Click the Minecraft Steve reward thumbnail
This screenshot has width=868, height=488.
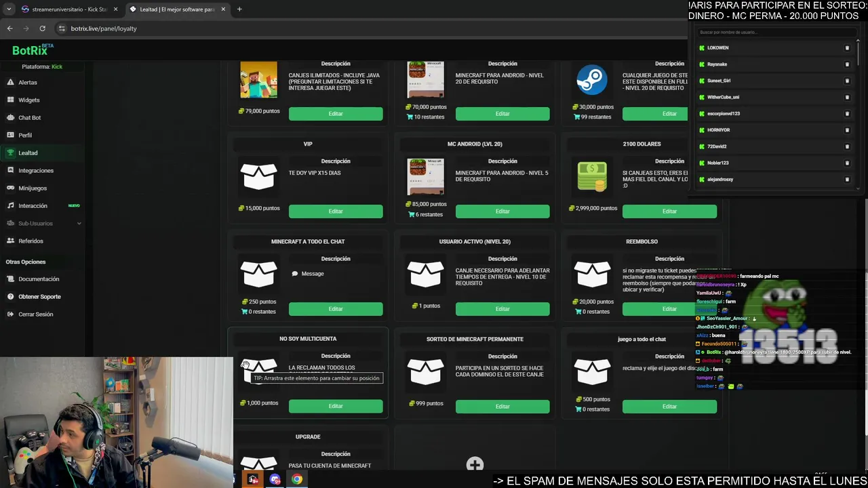click(258, 80)
